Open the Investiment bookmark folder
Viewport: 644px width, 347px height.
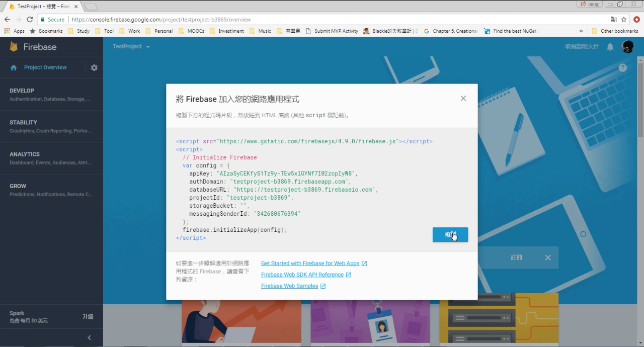(227, 31)
